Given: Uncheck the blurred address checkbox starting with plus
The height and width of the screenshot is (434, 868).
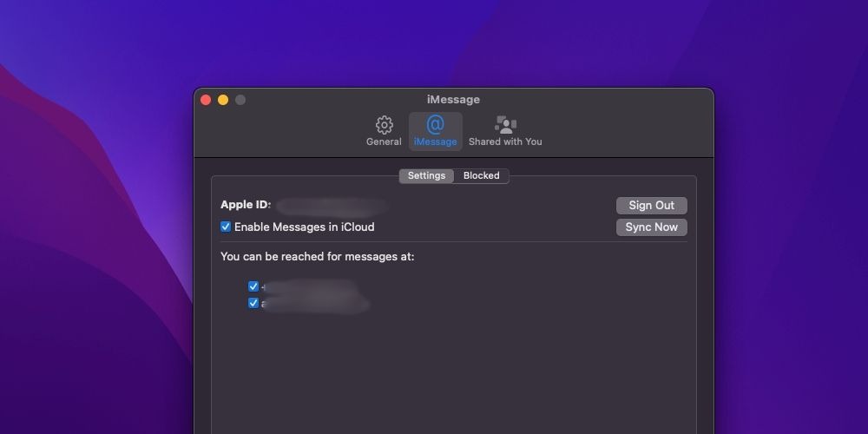Looking at the screenshot, I should click(253, 286).
